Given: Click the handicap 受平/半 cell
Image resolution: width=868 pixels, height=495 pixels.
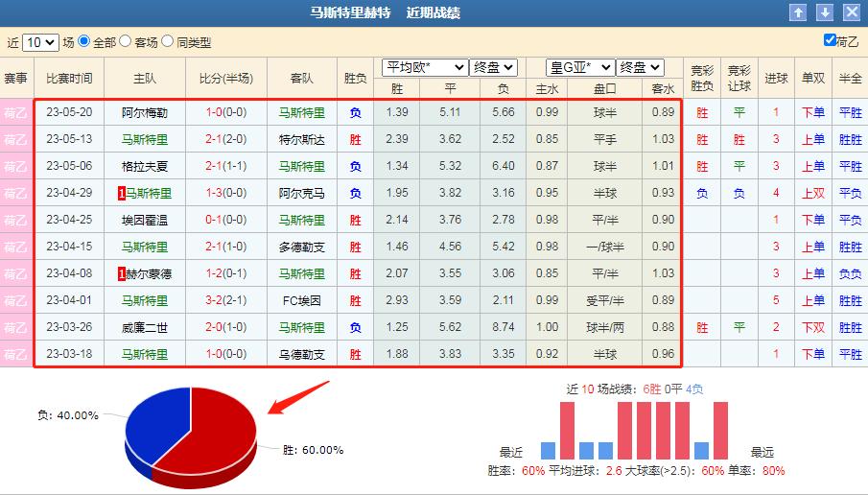Looking at the screenshot, I should [x=604, y=300].
